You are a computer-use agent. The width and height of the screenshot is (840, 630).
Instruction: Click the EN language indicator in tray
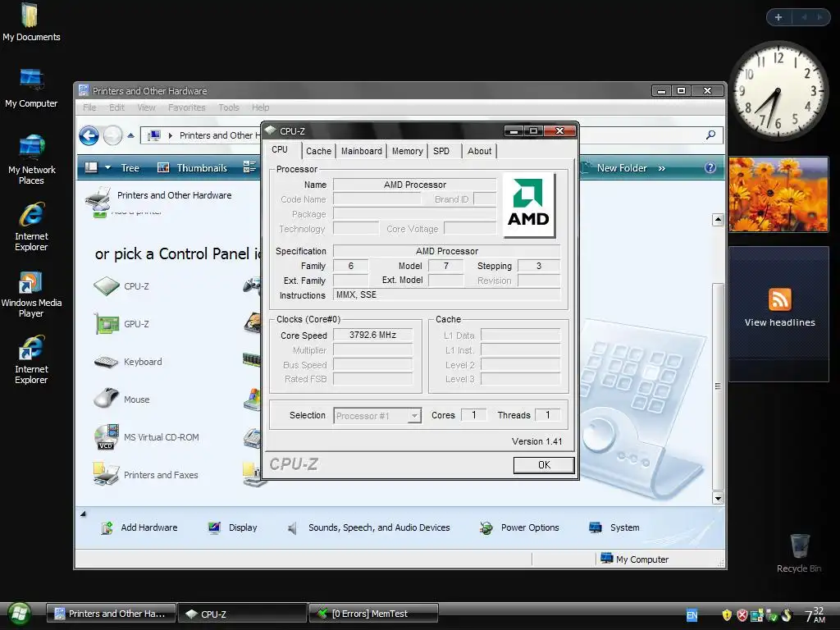pyautogui.click(x=692, y=615)
